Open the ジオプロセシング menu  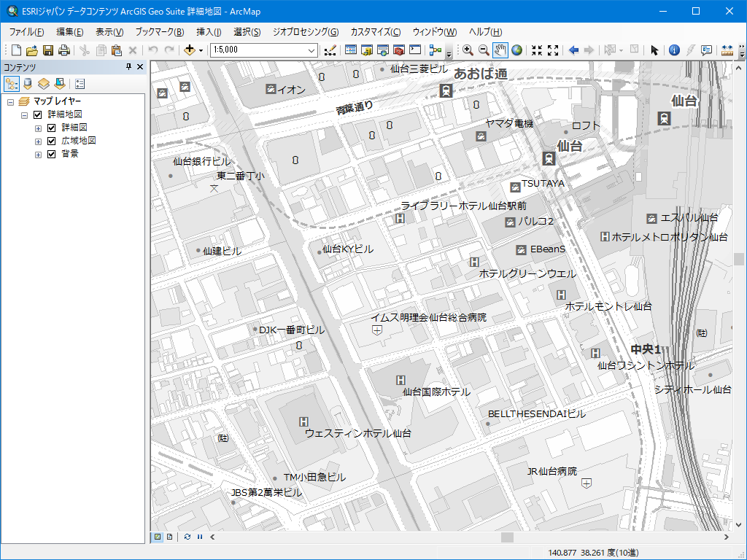306,32
